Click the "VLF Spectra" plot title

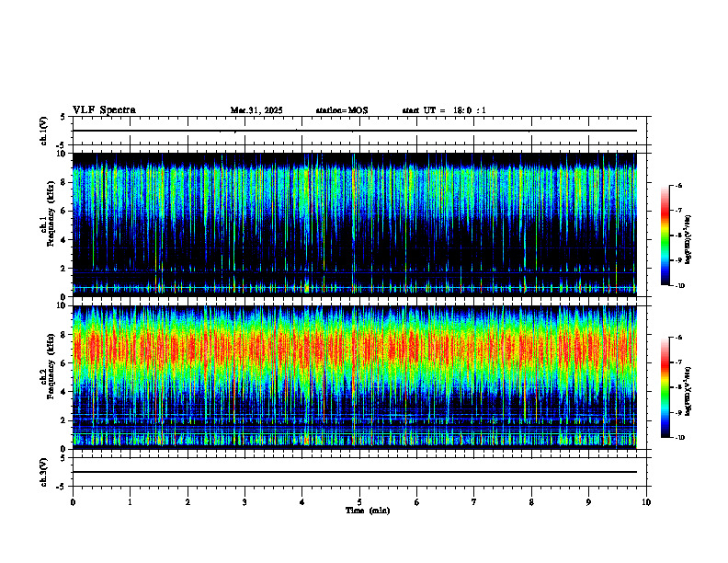coord(104,109)
